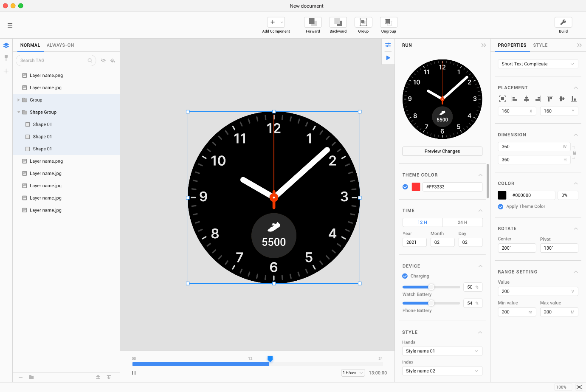Image resolution: width=586 pixels, height=392 pixels.
Task: Toggle layer visibility eye icon
Action: [103, 61]
